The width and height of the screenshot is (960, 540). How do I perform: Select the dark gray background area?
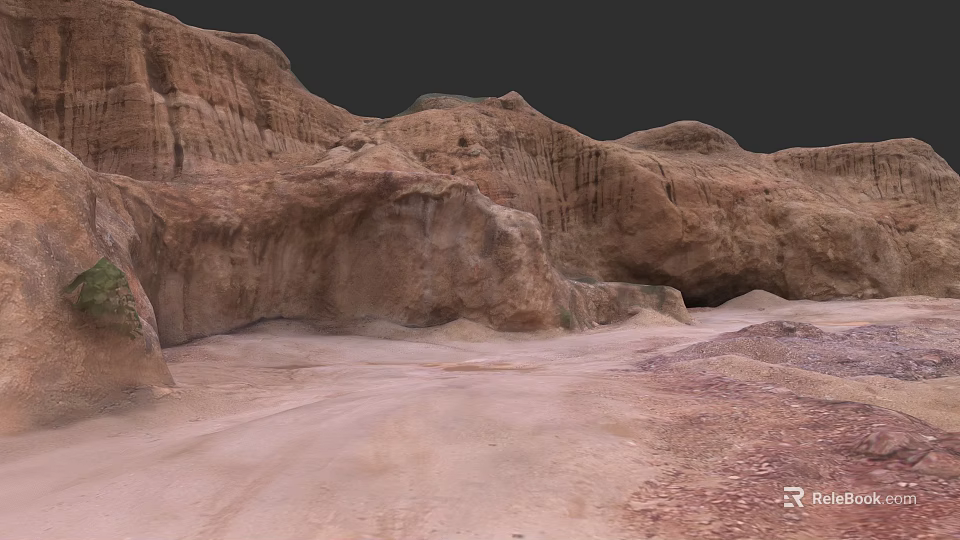point(612,55)
